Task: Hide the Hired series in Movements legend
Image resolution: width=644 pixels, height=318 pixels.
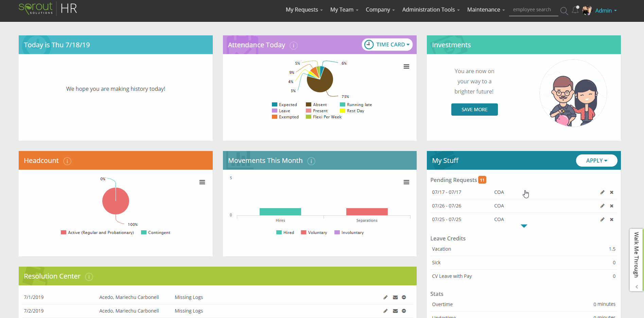Action: coord(285,232)
